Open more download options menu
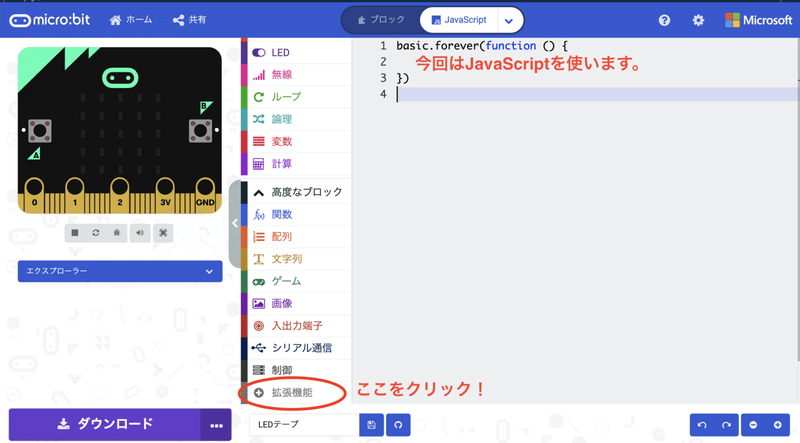The image size is (800, 443). pos(216,425)
